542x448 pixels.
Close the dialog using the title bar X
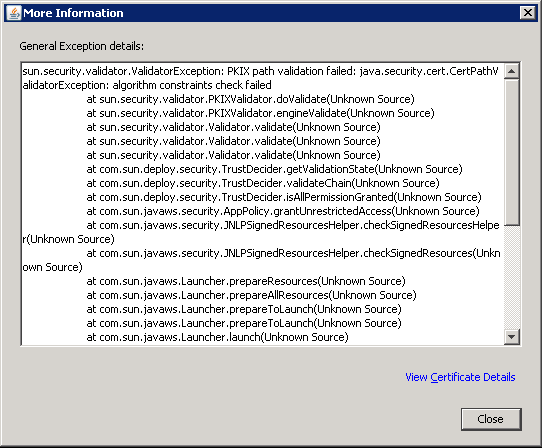(x=527, y=13)
